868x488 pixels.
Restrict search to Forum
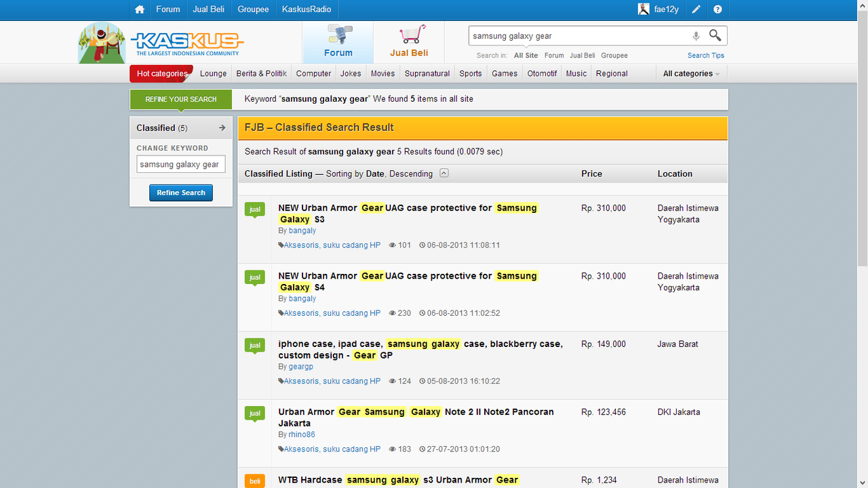554,56
